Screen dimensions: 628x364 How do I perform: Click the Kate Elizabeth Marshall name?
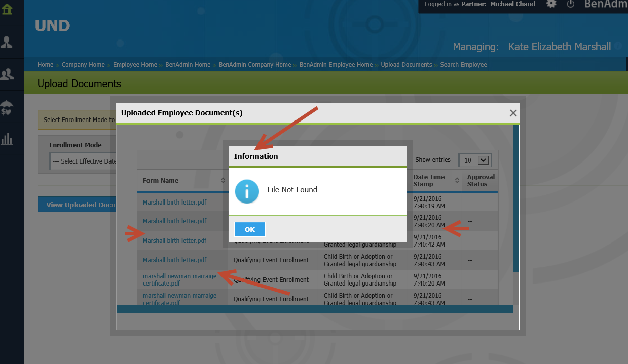click(x=560, y=47)
